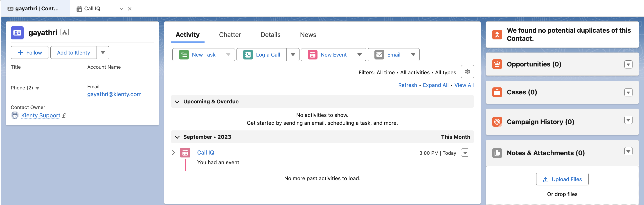
Task: Click the 'This Month' label
Action: pos(455,137)
